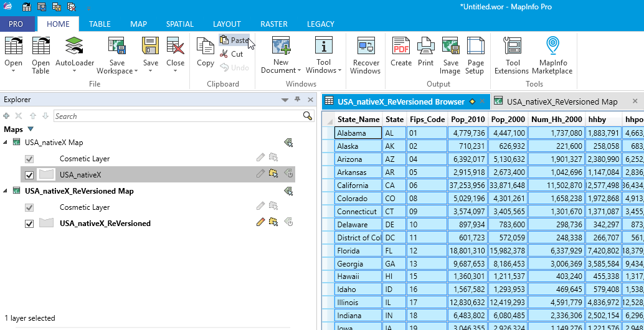The width and height of the screenshot is (644, 330).
Task: Collapse the USA_nativeX_ReVersioned Map tree node
Action: pos(6,191)
